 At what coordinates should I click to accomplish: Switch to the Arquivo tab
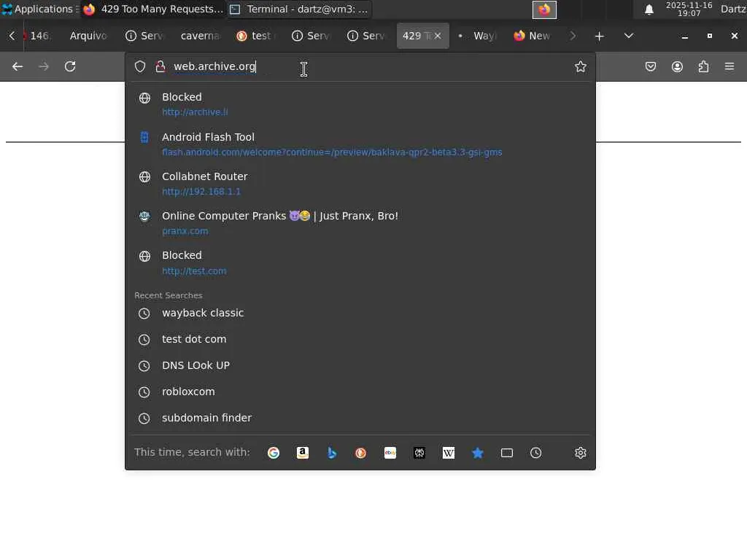coord(88,36)
